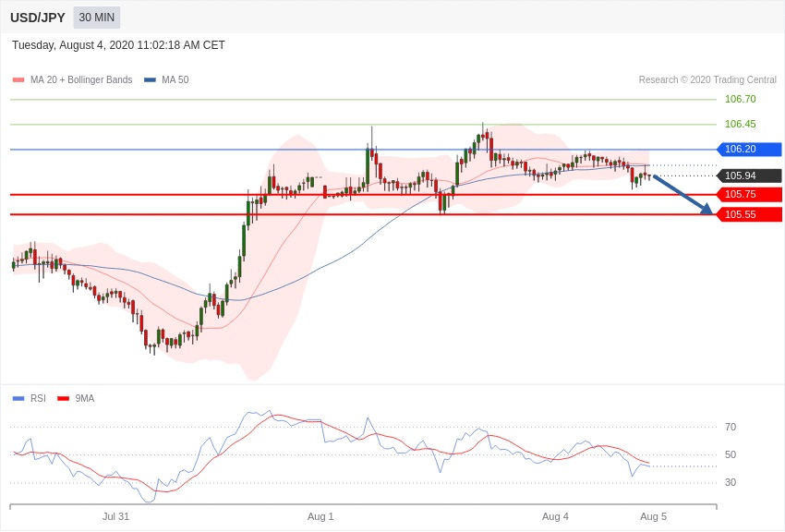Click the 106.45 resistance level label
Image resolution: width=785 pixels, height=532 pixels.
(x=741, y=124)
